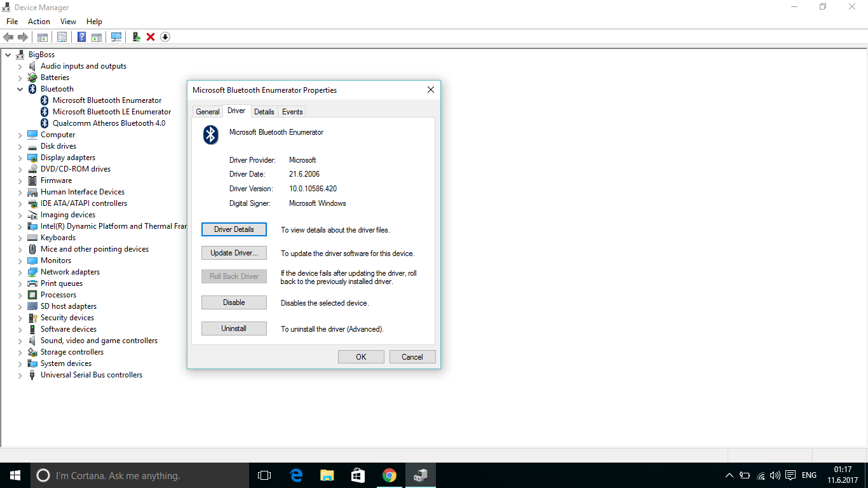Image resolution: width=868 pixels, height=488 pixels.
Task: Switch to the General tab
Action: pyautogui.click(x=208, y=112)
